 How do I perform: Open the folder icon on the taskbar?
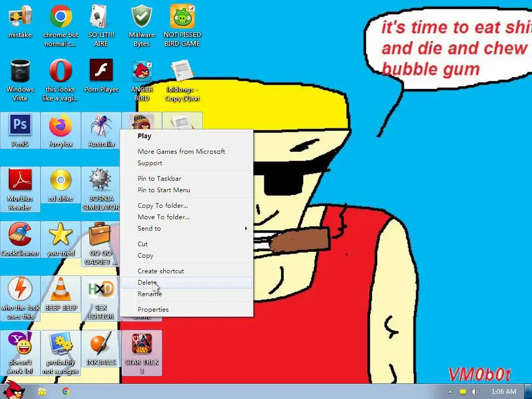tap(42, 392)
